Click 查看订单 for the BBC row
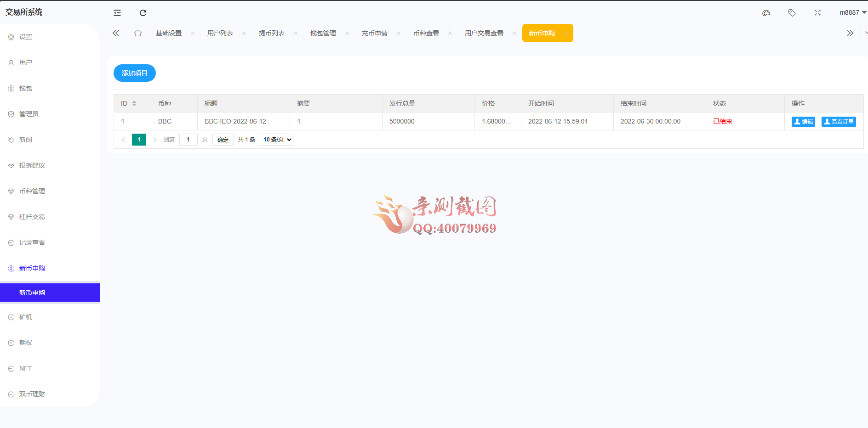The width and height of the screenshot is (868, 428). [839, 122]
